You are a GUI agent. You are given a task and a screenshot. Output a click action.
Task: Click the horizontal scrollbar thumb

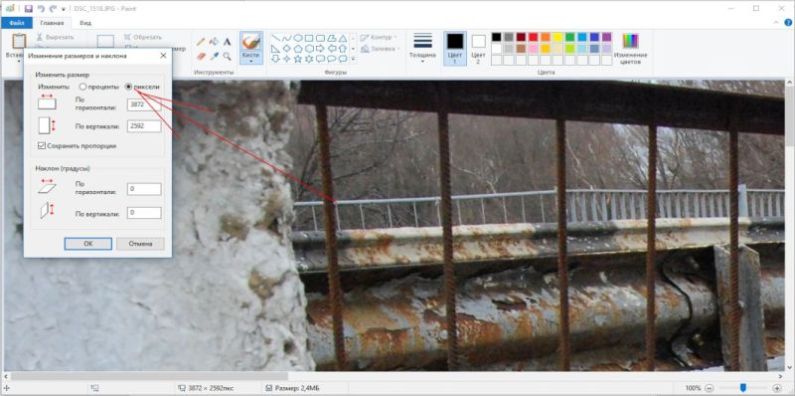(150, 376)
